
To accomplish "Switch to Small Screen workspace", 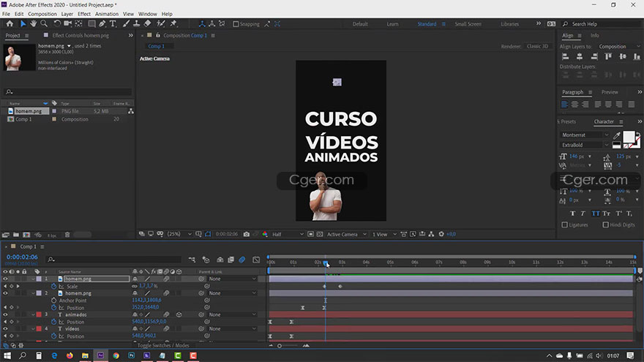I will (x=468, y=24).
